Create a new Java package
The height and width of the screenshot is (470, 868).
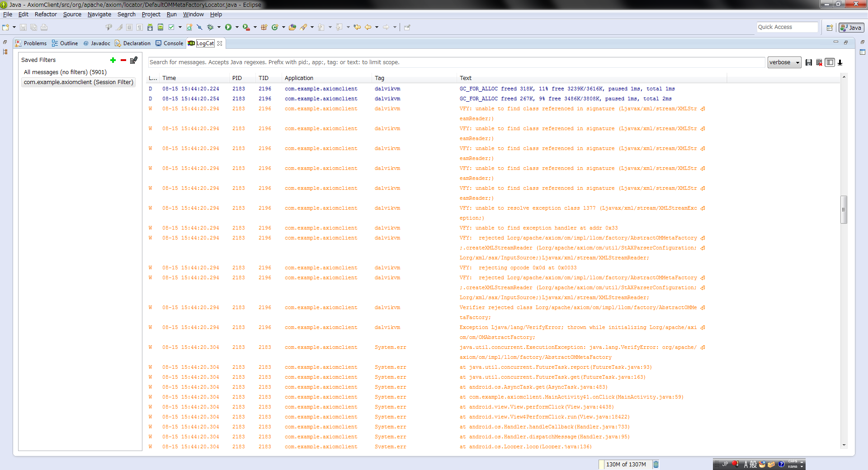[x=264, y=27]
